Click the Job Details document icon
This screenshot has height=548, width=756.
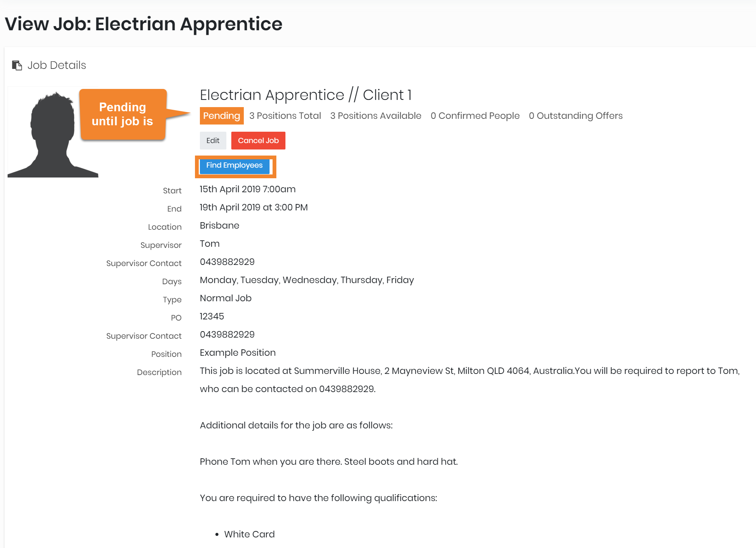click(17, 65)
